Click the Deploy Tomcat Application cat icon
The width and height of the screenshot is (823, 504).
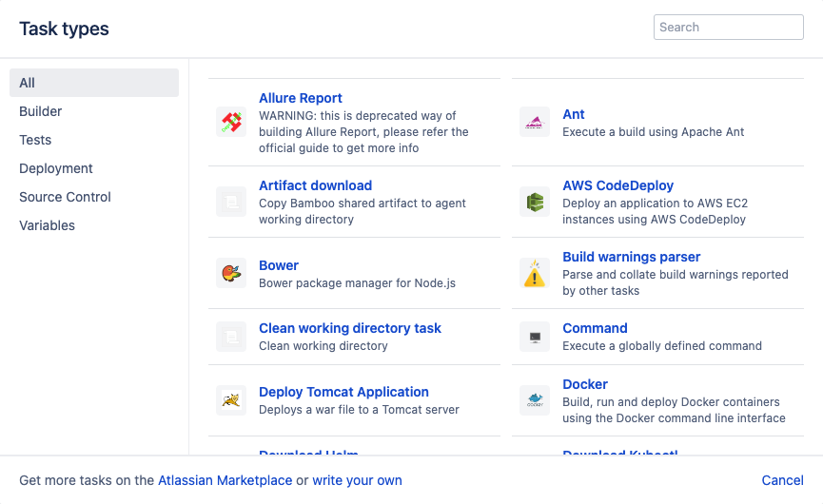pos(231,400)
